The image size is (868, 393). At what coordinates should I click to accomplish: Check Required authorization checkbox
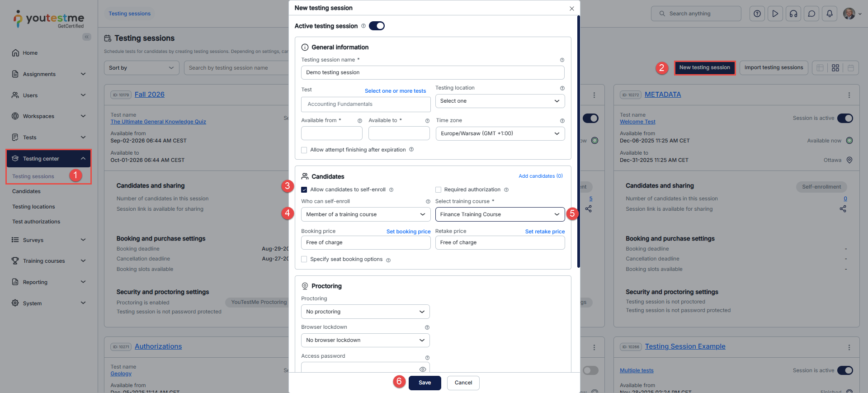(438, 189)
